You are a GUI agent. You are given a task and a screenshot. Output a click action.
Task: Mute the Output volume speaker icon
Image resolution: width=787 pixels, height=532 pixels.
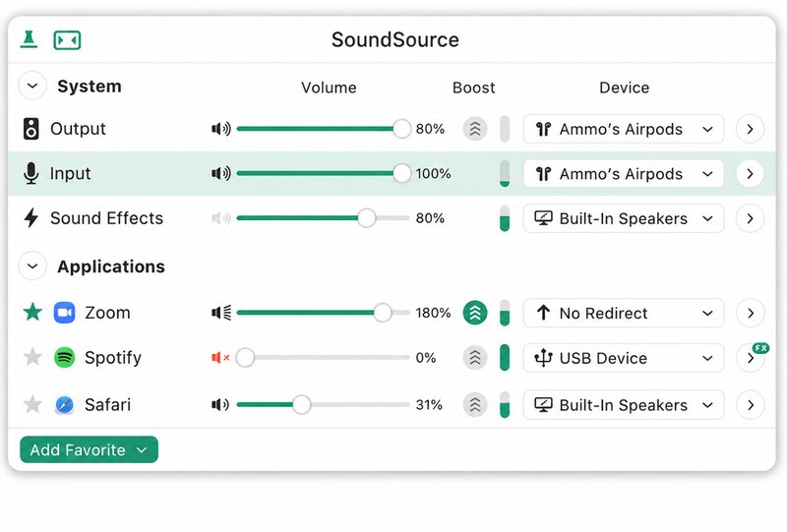[x=220, y=129]
